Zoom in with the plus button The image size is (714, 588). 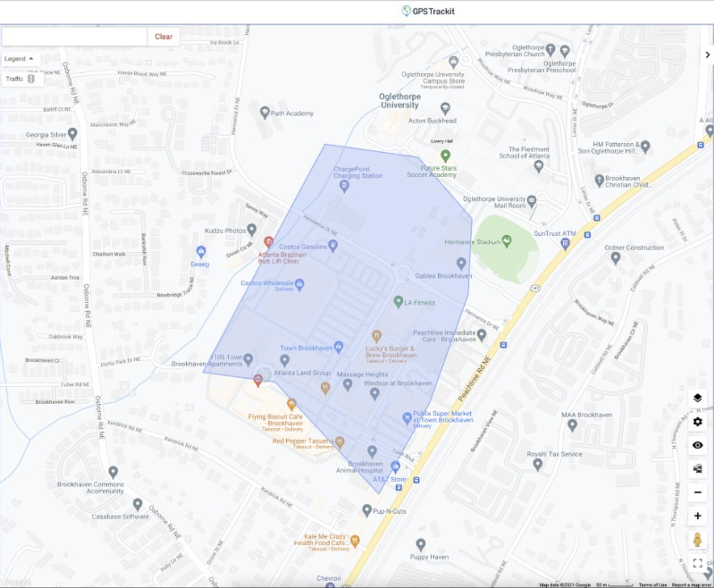pos(697,516)
